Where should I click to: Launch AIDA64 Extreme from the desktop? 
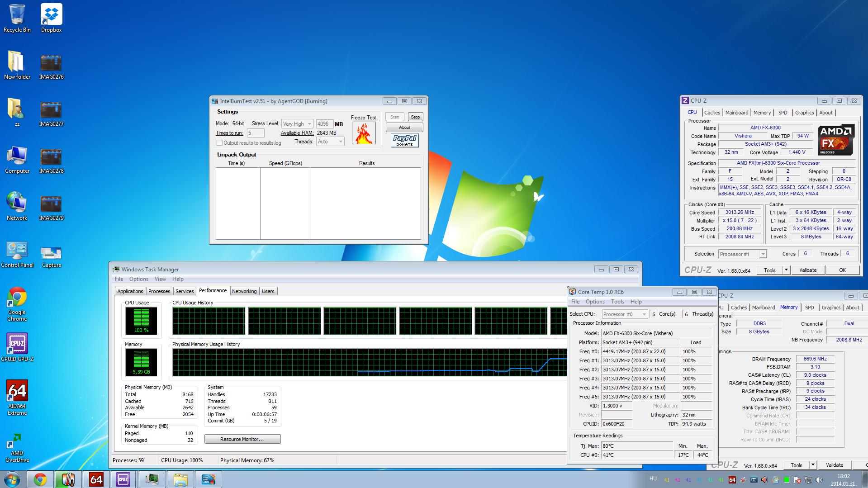tap(17, 398)
